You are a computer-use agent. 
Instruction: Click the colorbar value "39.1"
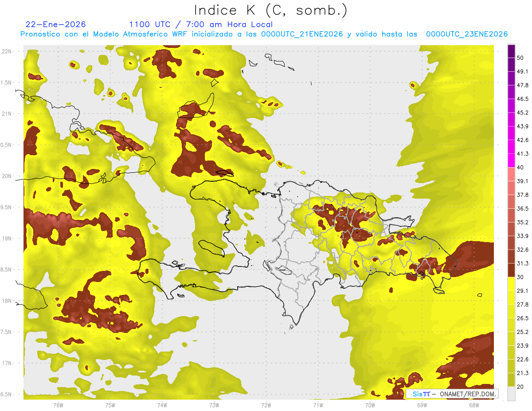523,181
